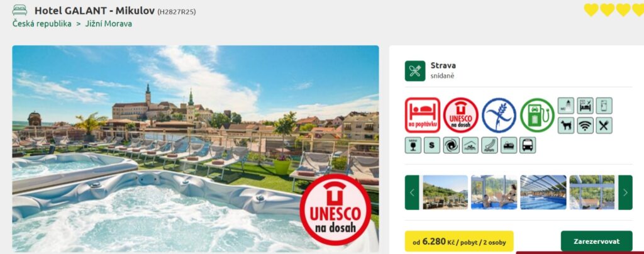
Task: Click the whirlpool icon
Action: coord(451,145)
